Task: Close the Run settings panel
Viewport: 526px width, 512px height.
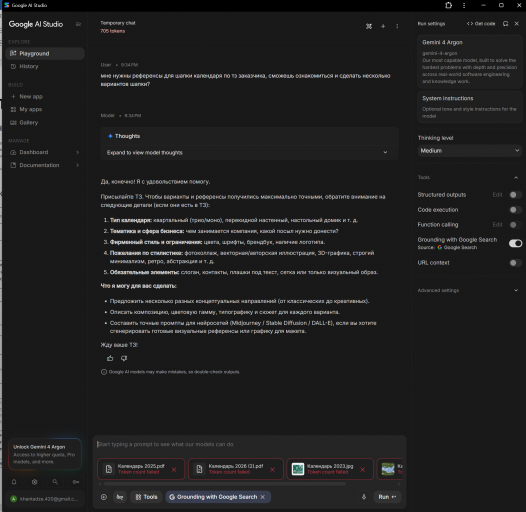Action: point(517,23)
